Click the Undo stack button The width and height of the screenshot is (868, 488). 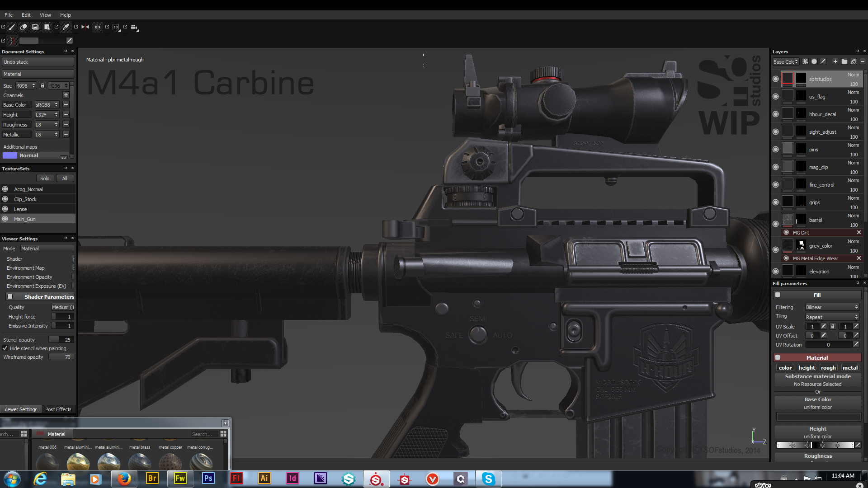pos(38,62)
